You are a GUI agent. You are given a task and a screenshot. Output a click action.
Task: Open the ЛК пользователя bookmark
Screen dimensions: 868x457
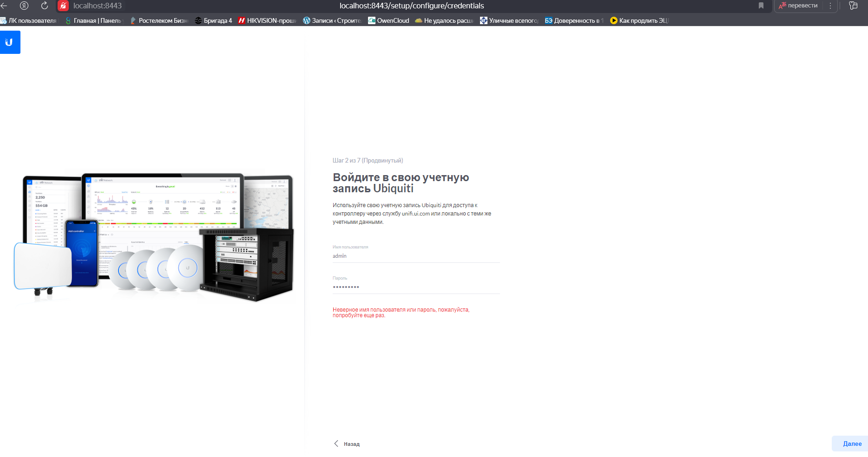click(29, 20)
